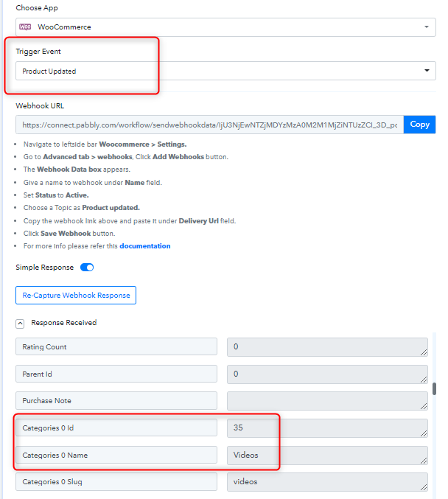448x499 pixels.
Task: Copy the webhook URL
Action: point(419,125)
